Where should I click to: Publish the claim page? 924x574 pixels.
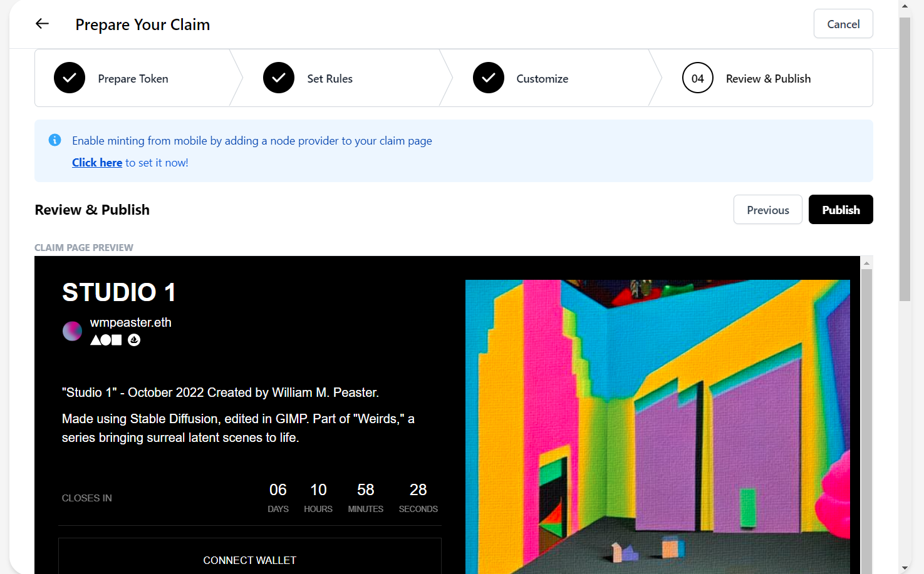pyautogui.click(x=841, y=210)
